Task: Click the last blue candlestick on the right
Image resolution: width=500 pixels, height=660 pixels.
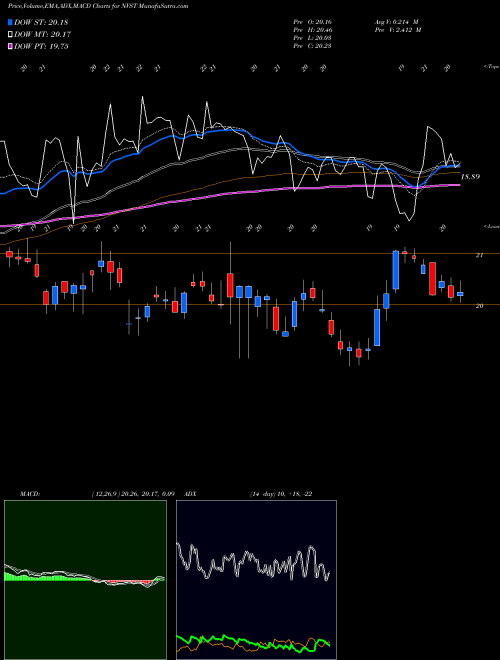Action: click(x=460, y=294)
